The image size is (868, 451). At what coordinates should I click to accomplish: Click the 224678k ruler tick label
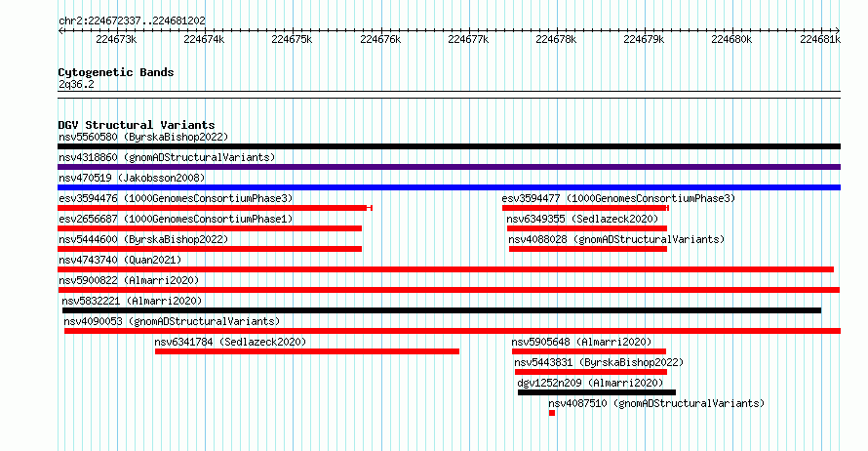[x=556, y=39]
